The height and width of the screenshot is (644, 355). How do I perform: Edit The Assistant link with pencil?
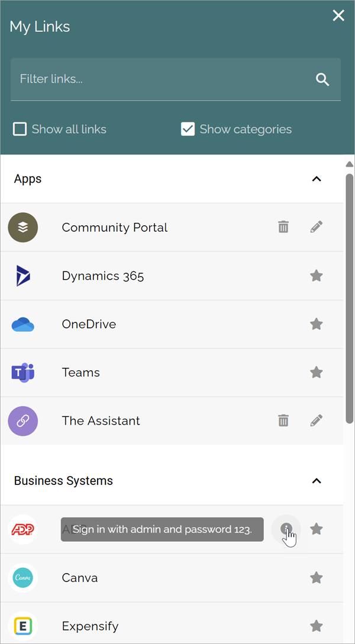click(x=317, y=420)
